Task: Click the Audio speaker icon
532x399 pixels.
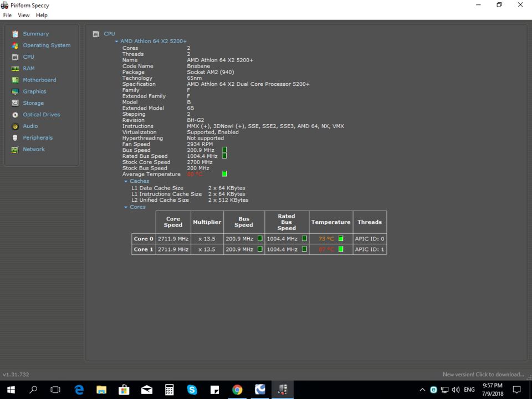Action: point(15,126)
